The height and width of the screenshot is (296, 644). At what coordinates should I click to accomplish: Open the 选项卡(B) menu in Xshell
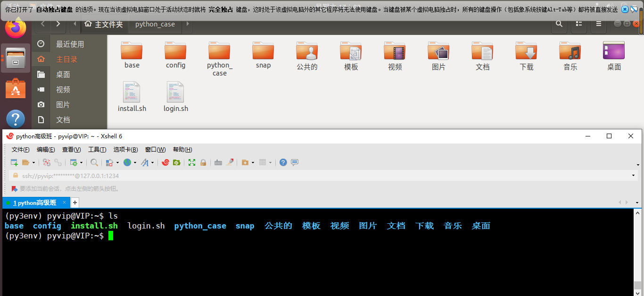tap(125, 150)
